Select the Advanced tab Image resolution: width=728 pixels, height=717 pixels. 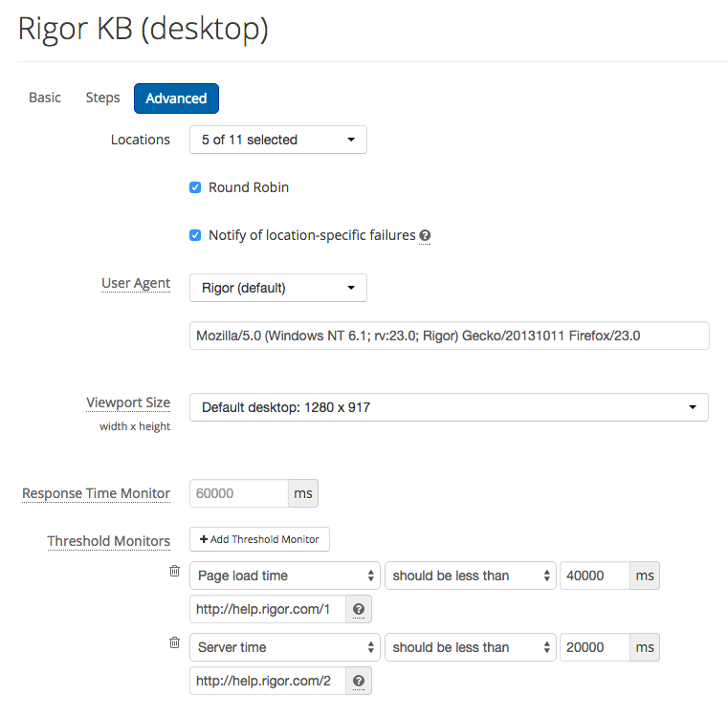click(176, 98)
